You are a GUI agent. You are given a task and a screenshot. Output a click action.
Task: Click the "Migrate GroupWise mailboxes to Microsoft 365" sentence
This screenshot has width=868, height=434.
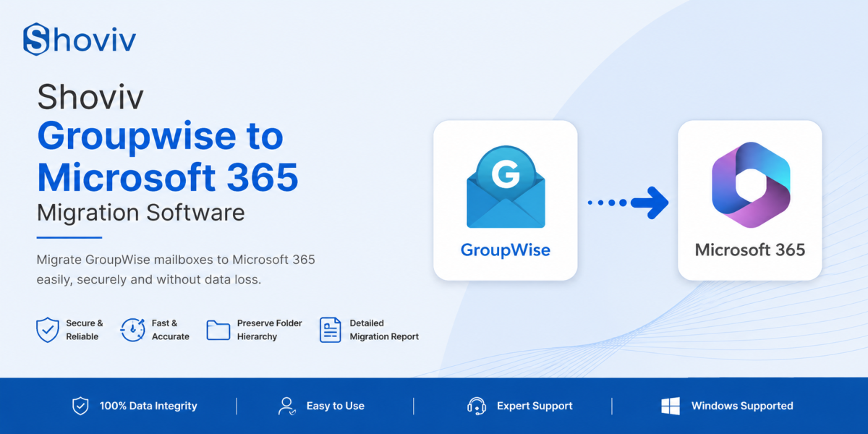click(176, 260)
